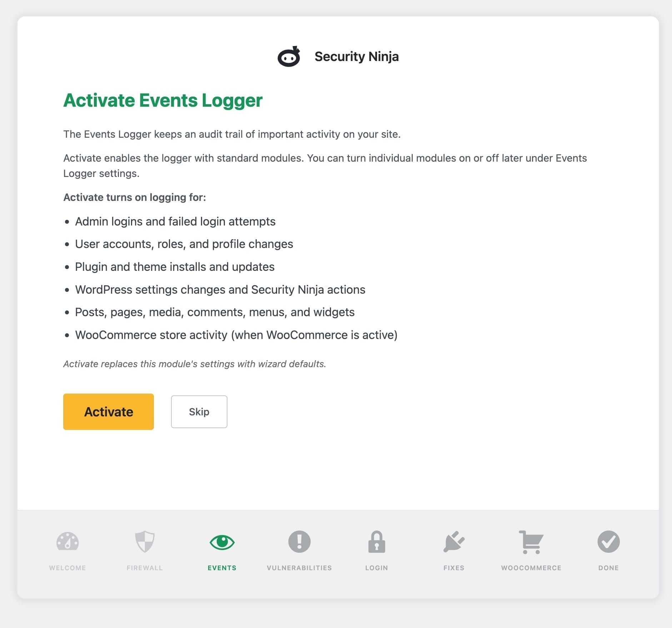Screen dimensions: 672x628
Task: Activate the Events Logger
Action: click(109, 412)
